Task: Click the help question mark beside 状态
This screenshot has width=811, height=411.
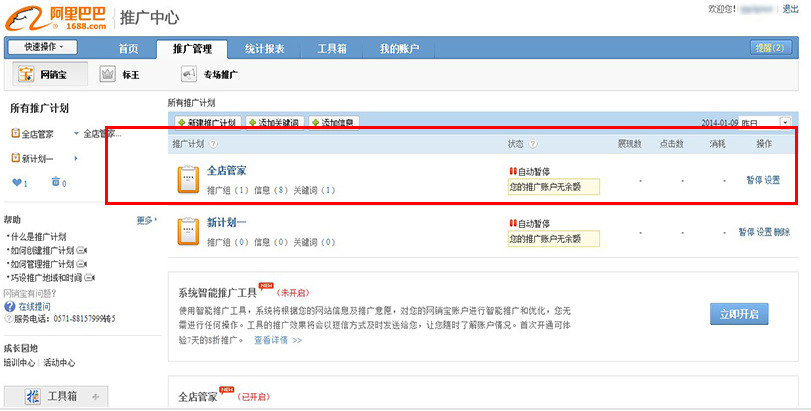Action: 532,144
